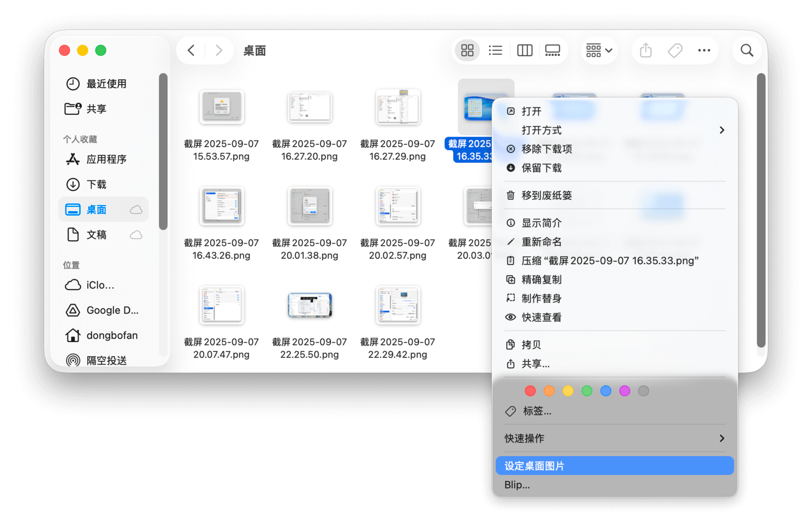Open 应用程序 in sidebar
Viewport: 812px width, 519px height.
(x=106, y=159)
